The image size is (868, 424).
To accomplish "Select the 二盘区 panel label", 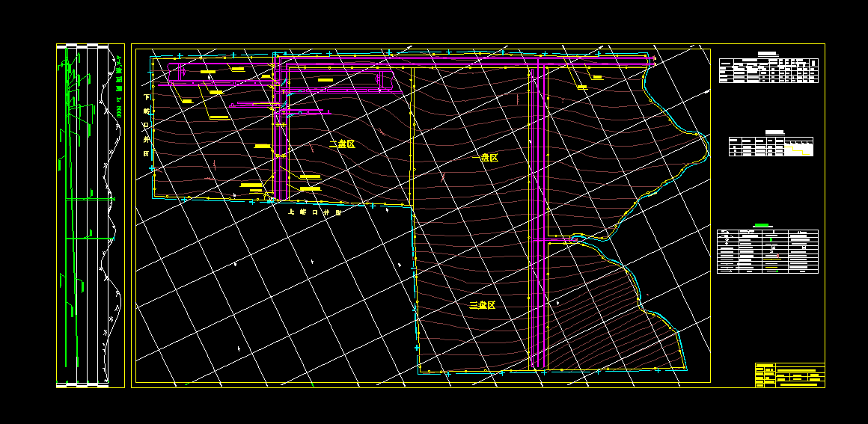I will tap(341, 144).
